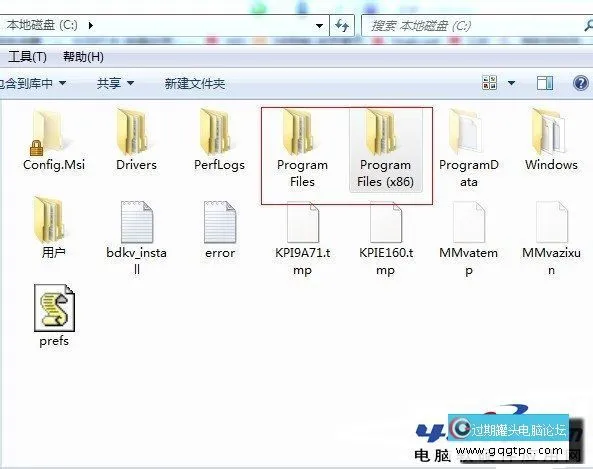The height and width of the screenshot is (469, 593).
Task: Expand the view options dropdown arrow
Action: click(x=511, y=83)
